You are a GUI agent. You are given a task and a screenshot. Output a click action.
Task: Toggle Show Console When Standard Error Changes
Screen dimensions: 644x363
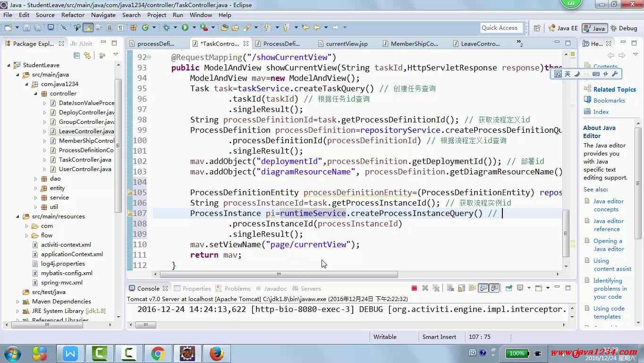point(494,288)
